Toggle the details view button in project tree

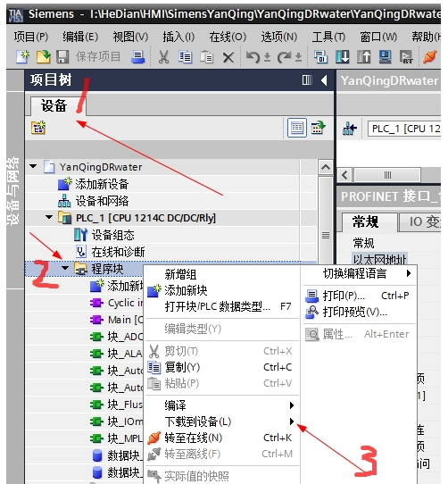point(297,128)
